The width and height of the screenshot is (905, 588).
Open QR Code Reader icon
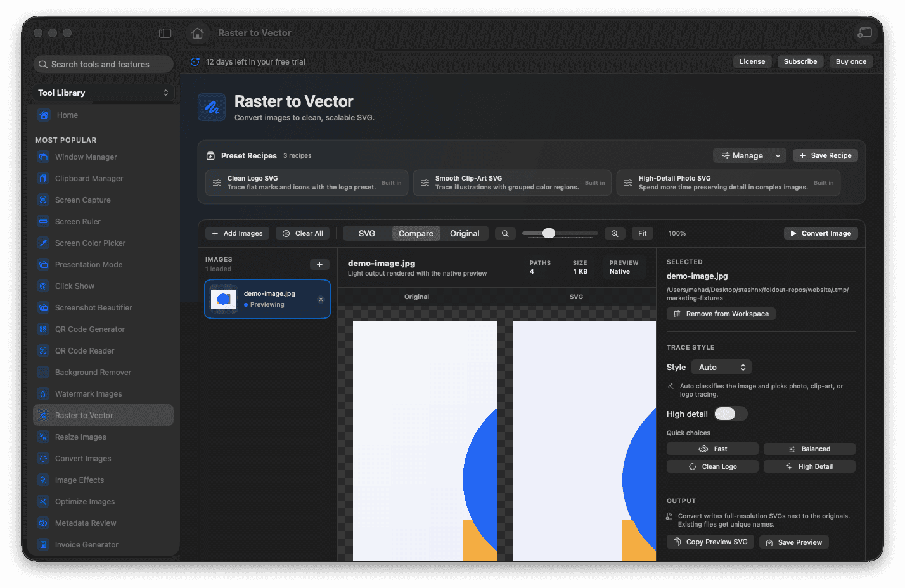pyautogui.click(x=43, y=351)
